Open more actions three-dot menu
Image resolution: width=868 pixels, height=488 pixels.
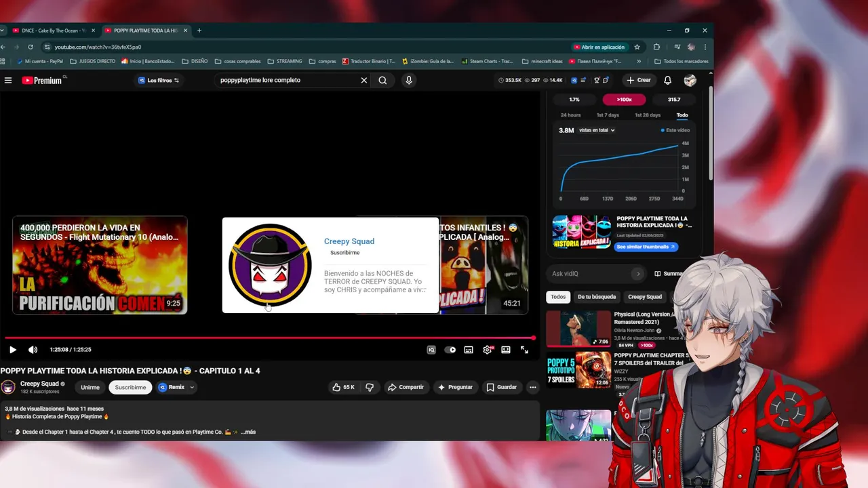[532, 387]
